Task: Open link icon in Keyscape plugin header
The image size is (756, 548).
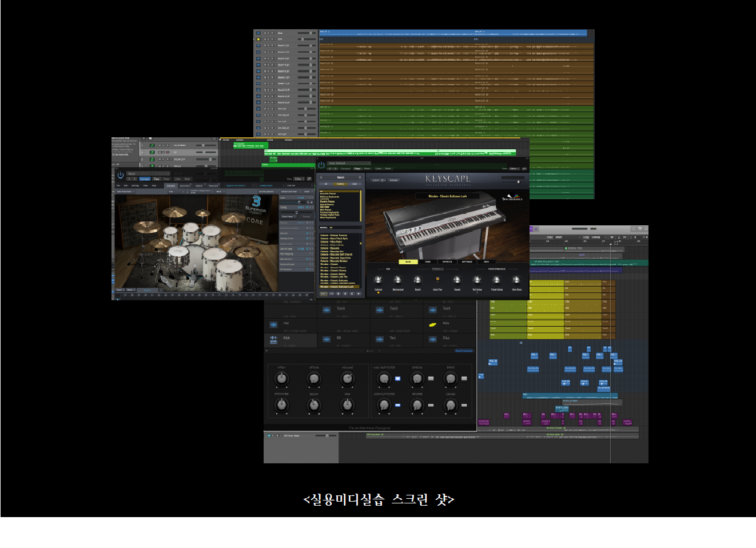Action: coord(524,169)
